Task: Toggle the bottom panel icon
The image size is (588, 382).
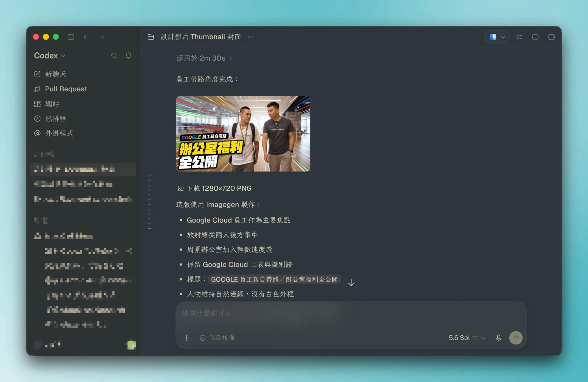Action: click(x=535, y=37)
